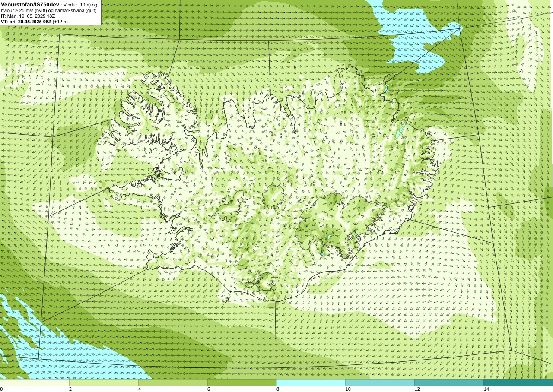Click the legend scale value "12"
This screenshot has height=392, width=553.
417,389
